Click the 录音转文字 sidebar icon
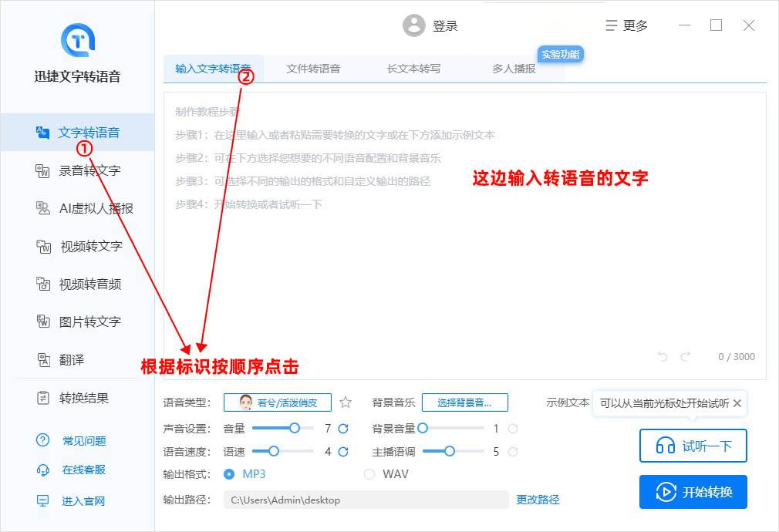779x532 pixels. 42,171
